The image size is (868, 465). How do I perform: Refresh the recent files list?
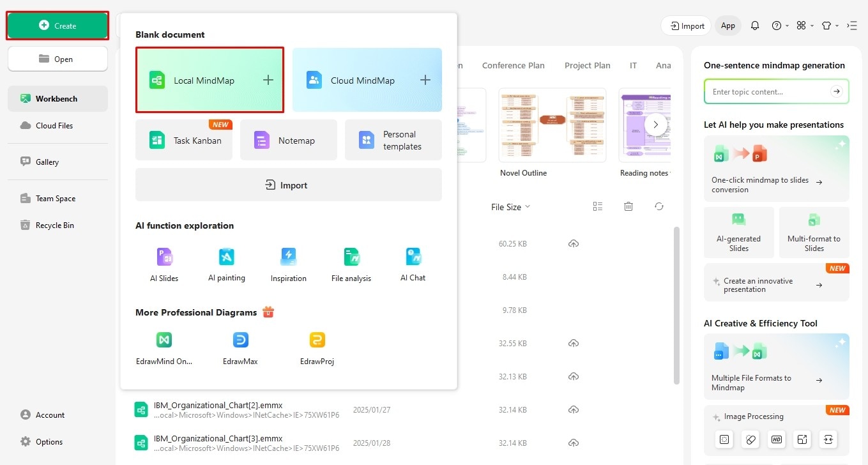659,206
